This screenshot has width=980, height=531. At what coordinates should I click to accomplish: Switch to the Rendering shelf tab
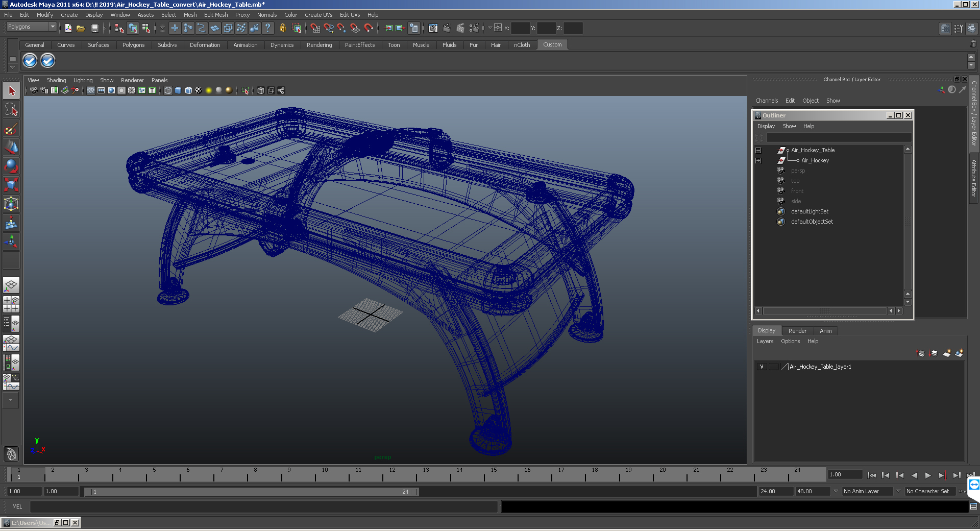(319, 45)
